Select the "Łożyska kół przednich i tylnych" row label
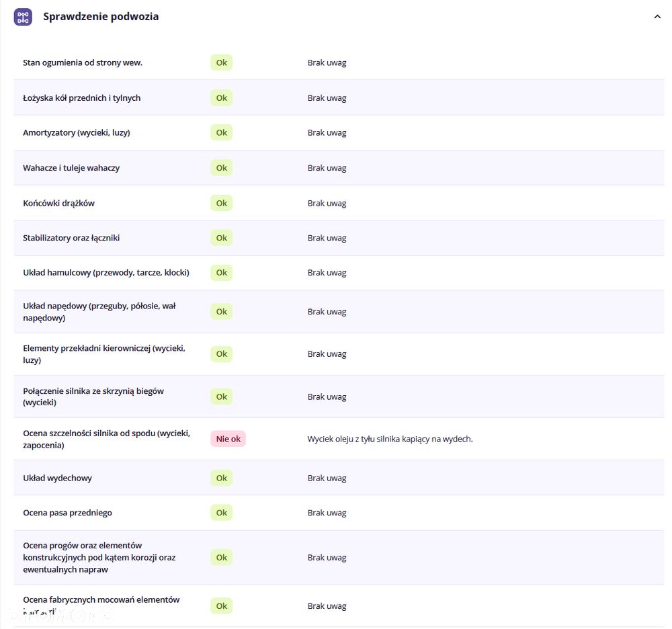The image size is (672, 629). [82, 97]
